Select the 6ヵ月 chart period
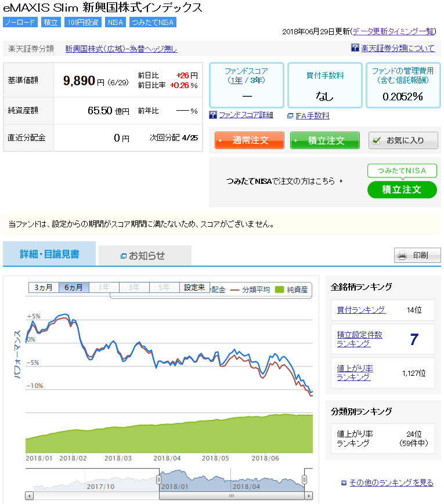Viewport: 444px width, 504px height. coord(74,287)
